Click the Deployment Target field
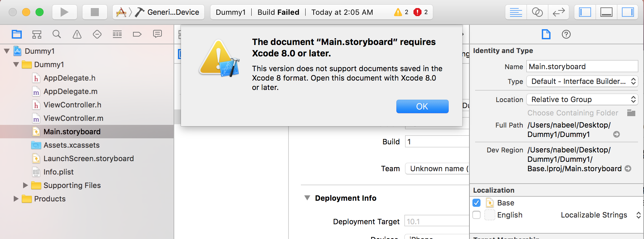Viewport: 644px width, 239px height. click(x=437, y=222)
